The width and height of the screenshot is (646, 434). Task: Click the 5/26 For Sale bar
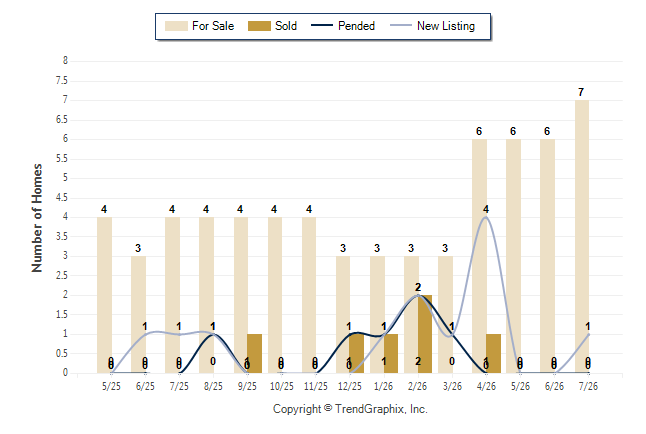(513, 256)
